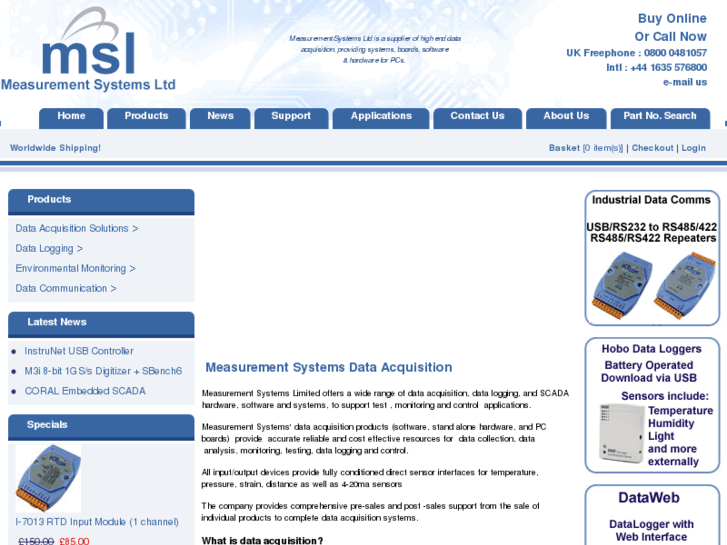The image size is (727, 545).
Task: Click the Latest News panel header
Action: 101,323
